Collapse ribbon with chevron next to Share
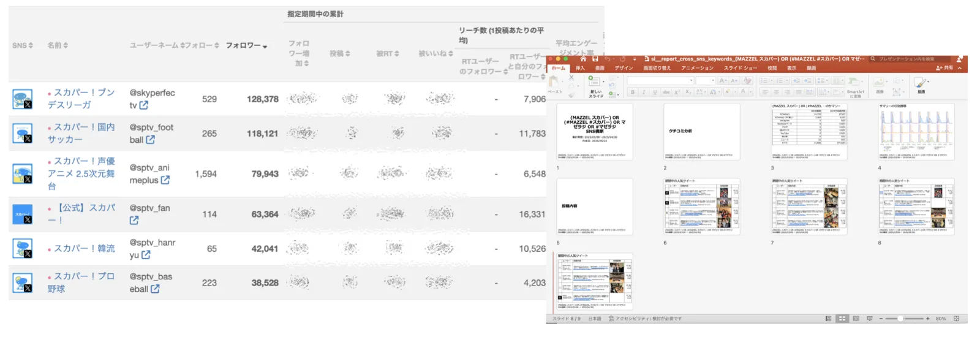980x337 pixels. [x=960, y=68]
